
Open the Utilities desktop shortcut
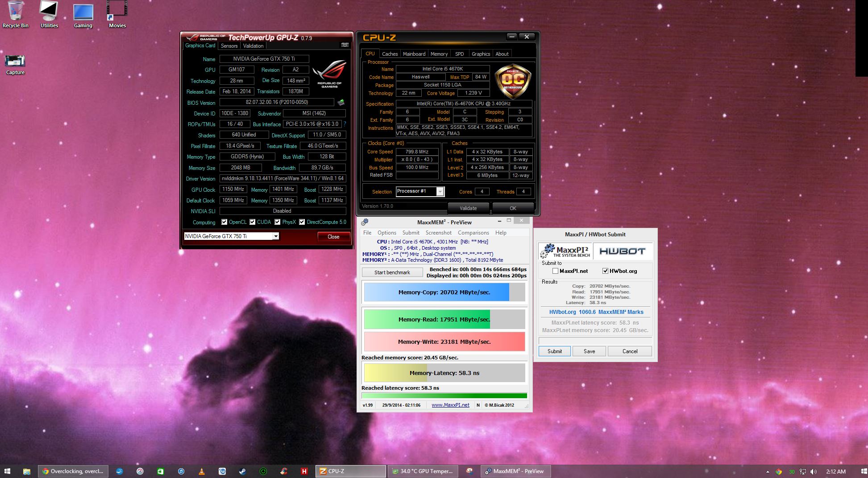(x=49, y=14)
